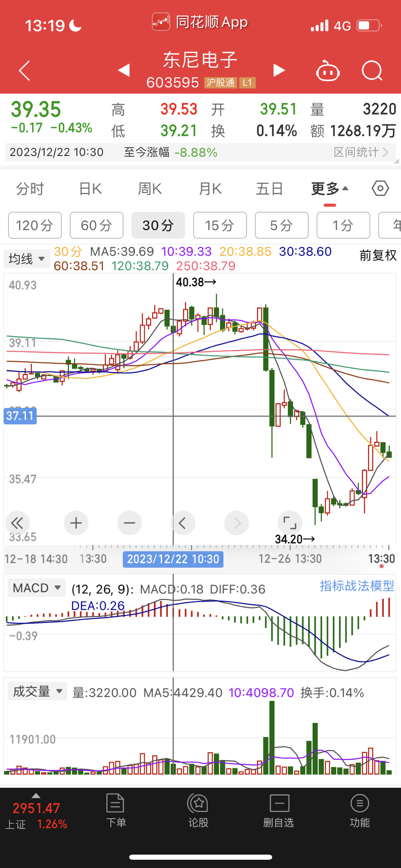Select the 15分 period

click(220, 225)
